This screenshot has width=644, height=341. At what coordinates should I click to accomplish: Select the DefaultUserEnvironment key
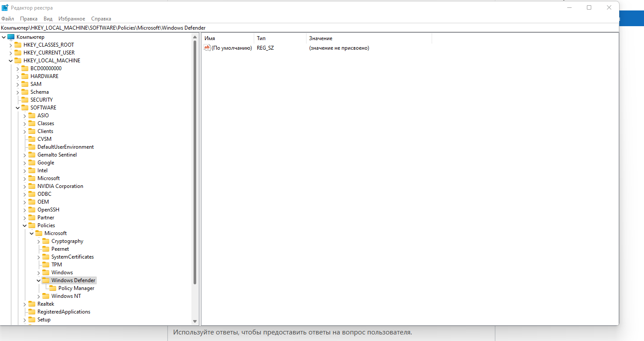coord(65,147)
